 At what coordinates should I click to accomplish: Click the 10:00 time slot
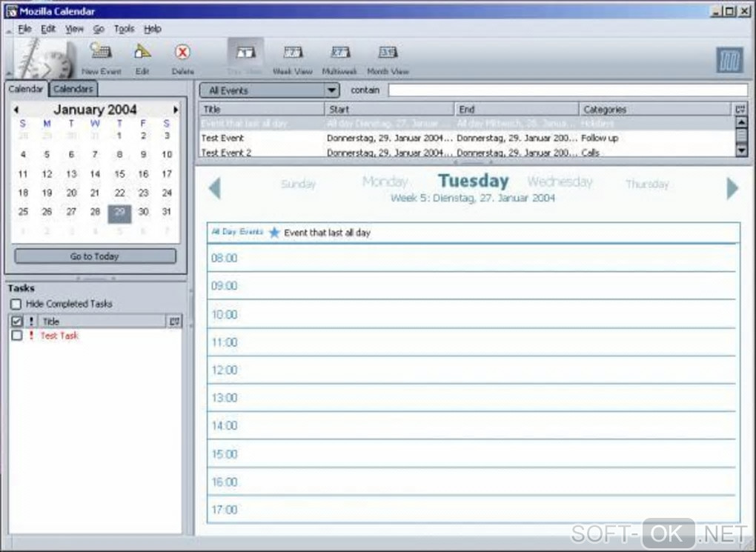pos(472,314)
